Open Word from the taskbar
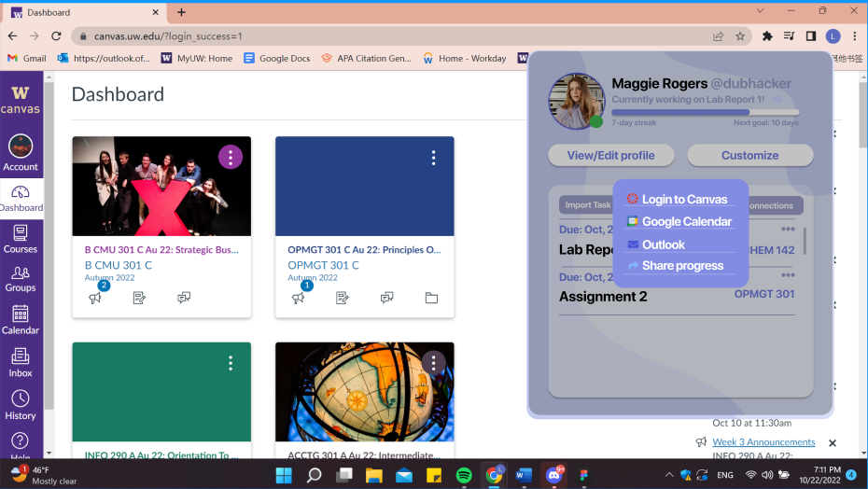This screenshot has height=489, width=868. pyautogui.click(x=524, y=475)
